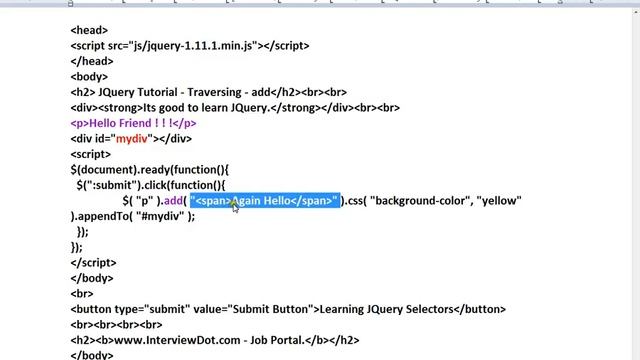Click the "</script>" closing tag line

coord(93,263)
